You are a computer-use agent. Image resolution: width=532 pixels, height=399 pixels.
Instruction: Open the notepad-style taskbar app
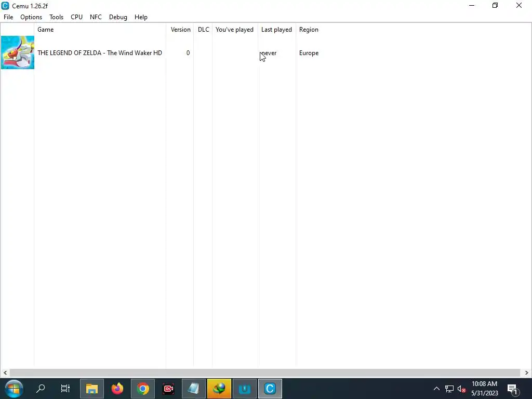(x=194, y=389)
